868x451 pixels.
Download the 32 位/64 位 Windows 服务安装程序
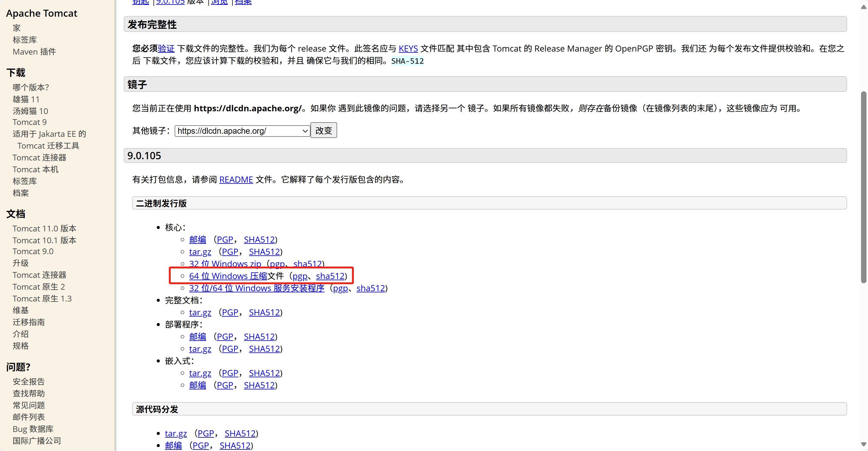[x=256, y=288]
